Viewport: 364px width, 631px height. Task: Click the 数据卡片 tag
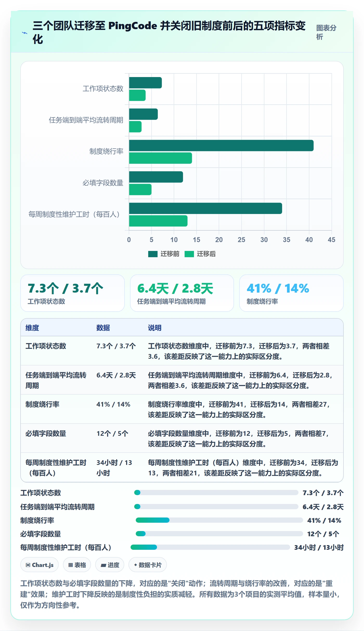point(148,565)
